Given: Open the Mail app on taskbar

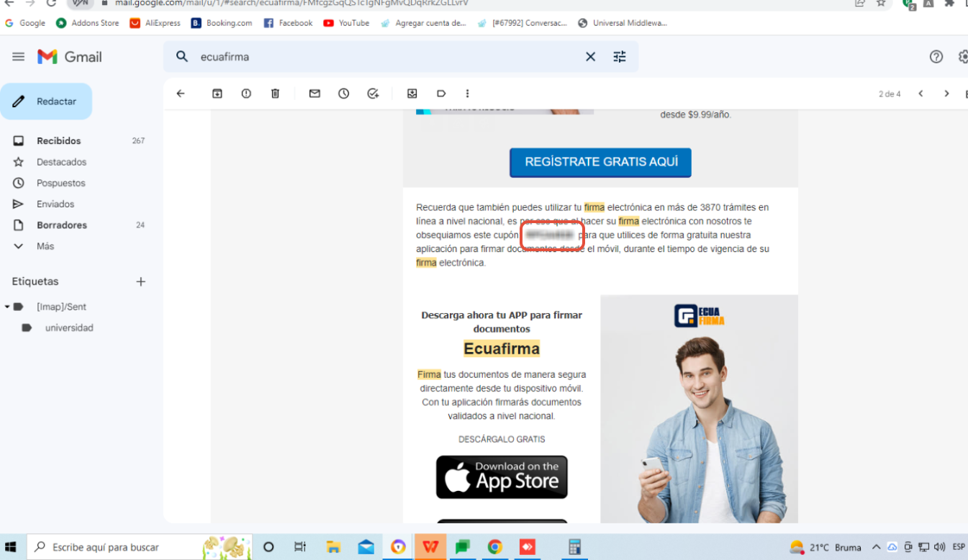Looking at the screenshot, I should pos(366,547).
